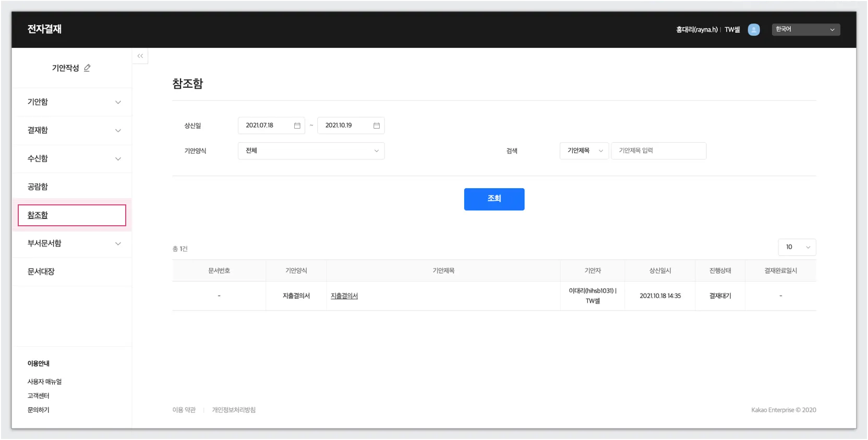The height and width of the screenshot is (440, 868).
Task: Collapse the sidebar with the double-chevron icon
Action: click(140, 56)
